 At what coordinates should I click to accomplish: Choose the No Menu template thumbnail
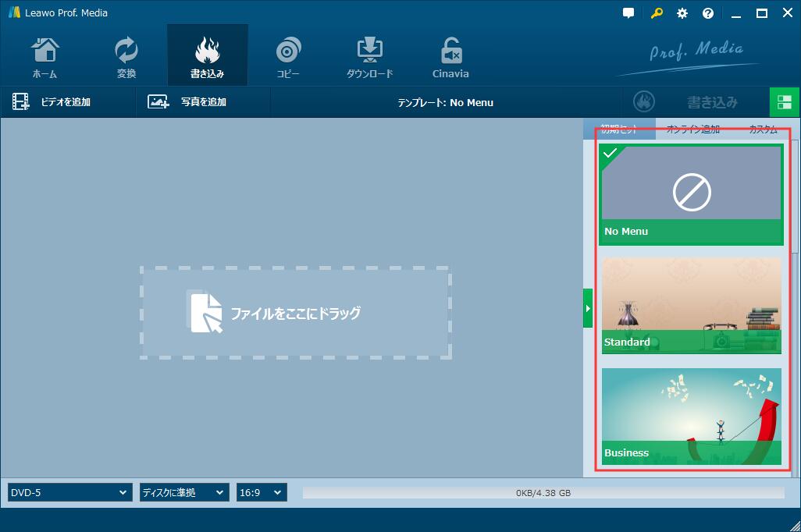(x=691, y=194)
